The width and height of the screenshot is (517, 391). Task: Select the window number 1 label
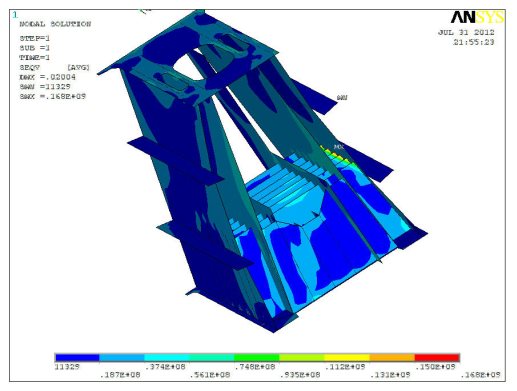pyautogui.click(x=15, y=15)
